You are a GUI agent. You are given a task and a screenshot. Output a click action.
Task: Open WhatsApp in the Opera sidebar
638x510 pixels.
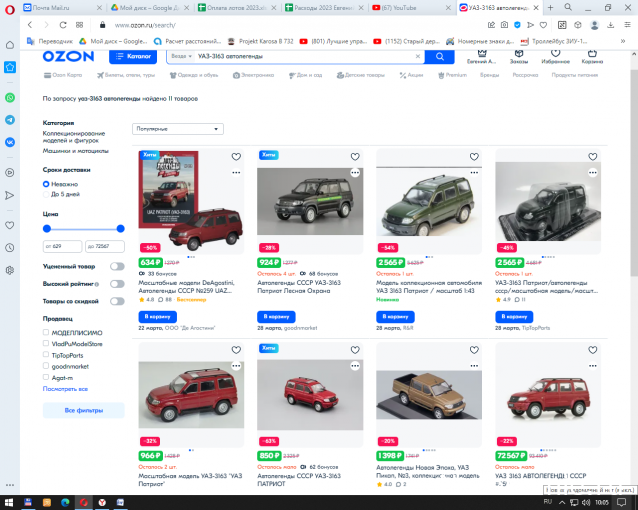pos(10,98)
